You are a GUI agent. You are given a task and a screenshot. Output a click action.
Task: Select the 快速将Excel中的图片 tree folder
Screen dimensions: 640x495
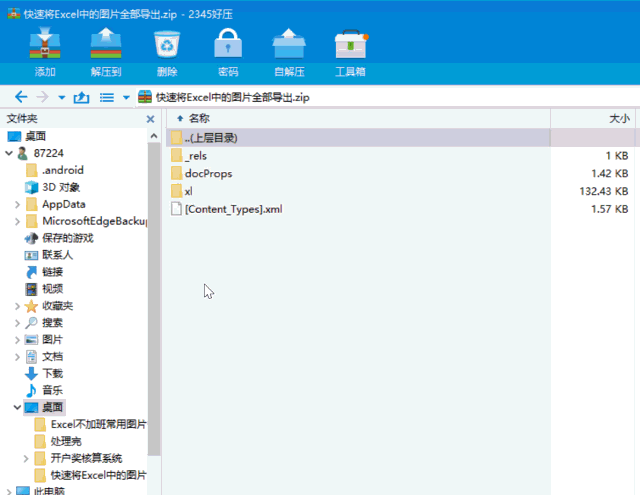pos(90,475)
